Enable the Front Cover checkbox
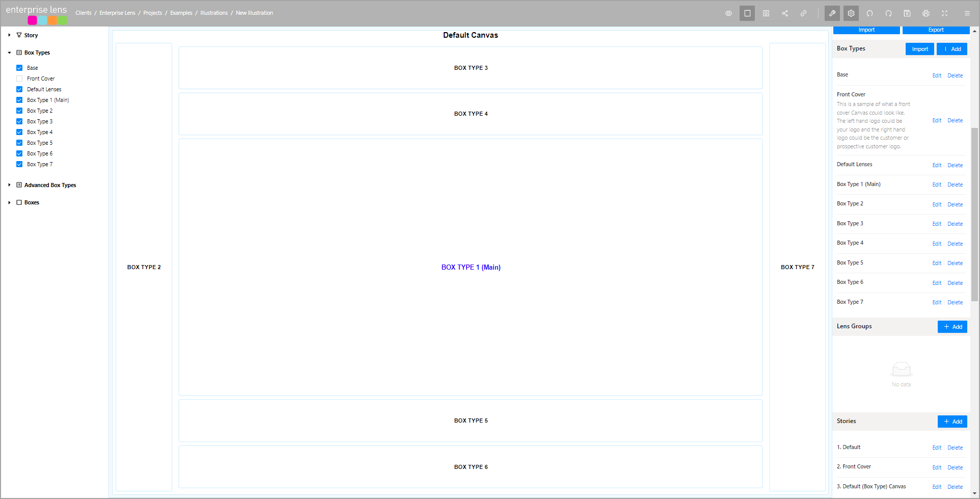This screenshot has width=980, height=499. [19, 78]
